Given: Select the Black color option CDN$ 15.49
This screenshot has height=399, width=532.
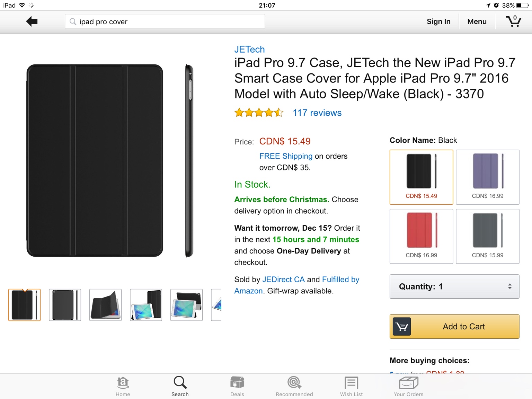Looking at the screenshot, I should pos(422,177).
